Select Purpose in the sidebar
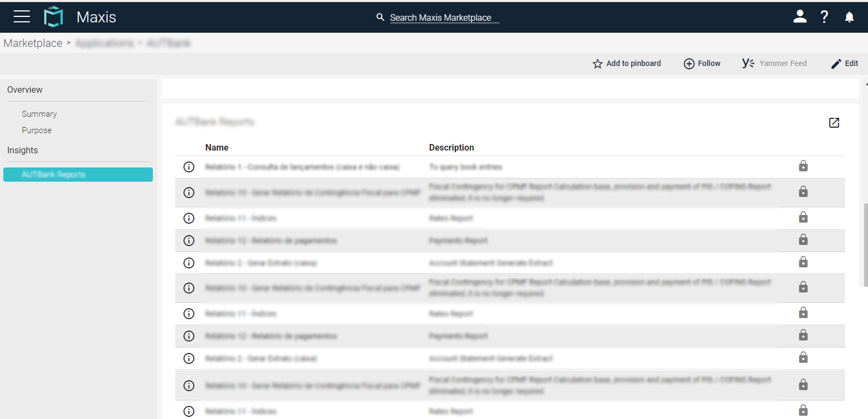 click(37, 130)
